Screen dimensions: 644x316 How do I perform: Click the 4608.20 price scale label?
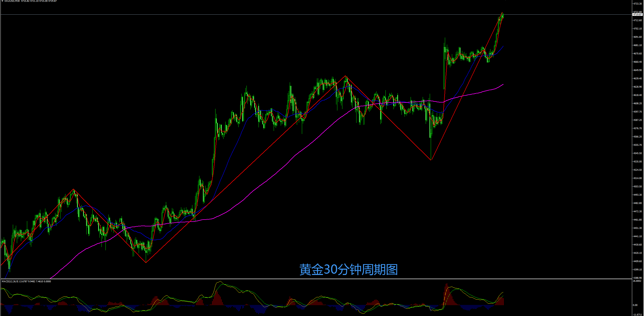637,103
